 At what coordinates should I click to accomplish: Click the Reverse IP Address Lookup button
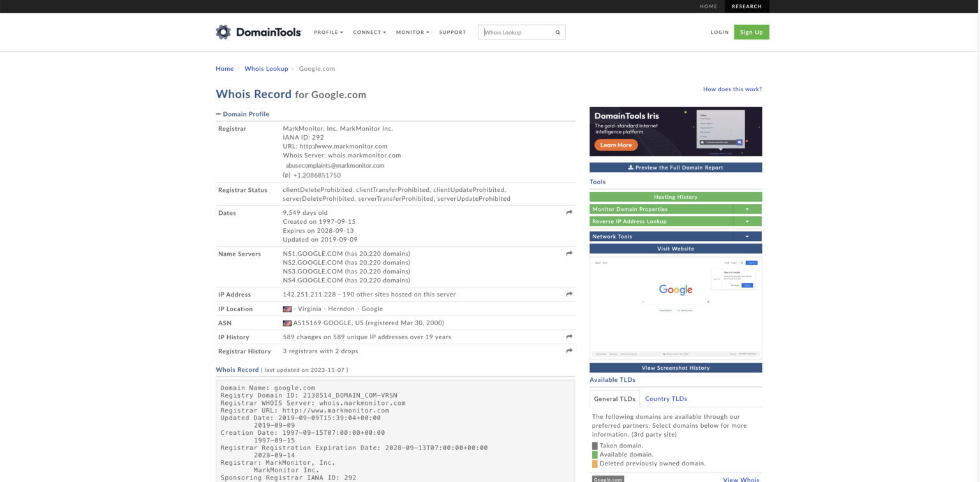coord(661,221)
